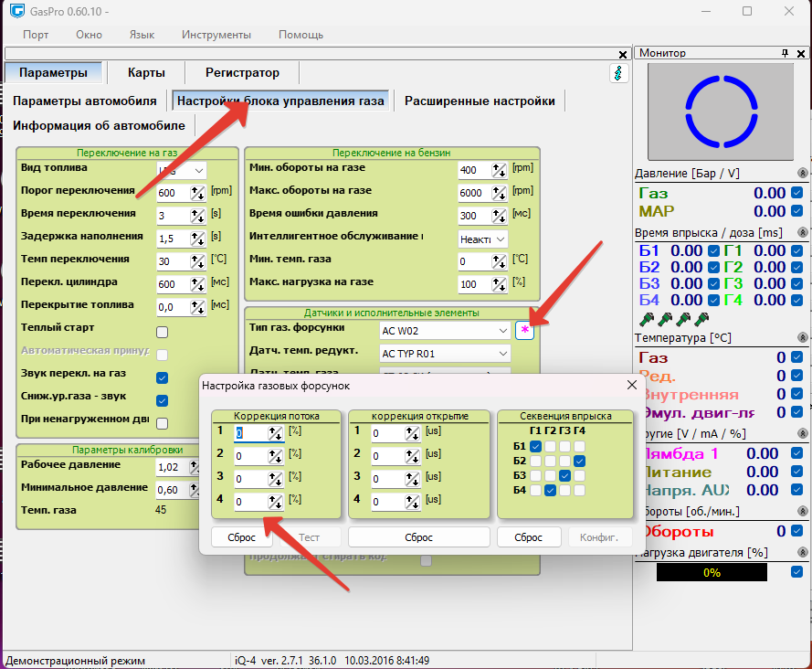812x669 pixels.
Task: Adjust Макс. обороты на газе spinner
Action: point(500,193)
